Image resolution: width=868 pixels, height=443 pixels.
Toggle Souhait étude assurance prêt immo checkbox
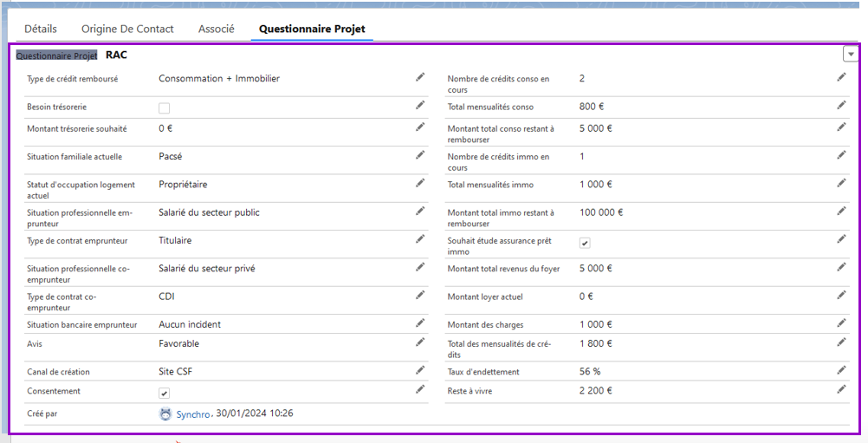[585, 244]
